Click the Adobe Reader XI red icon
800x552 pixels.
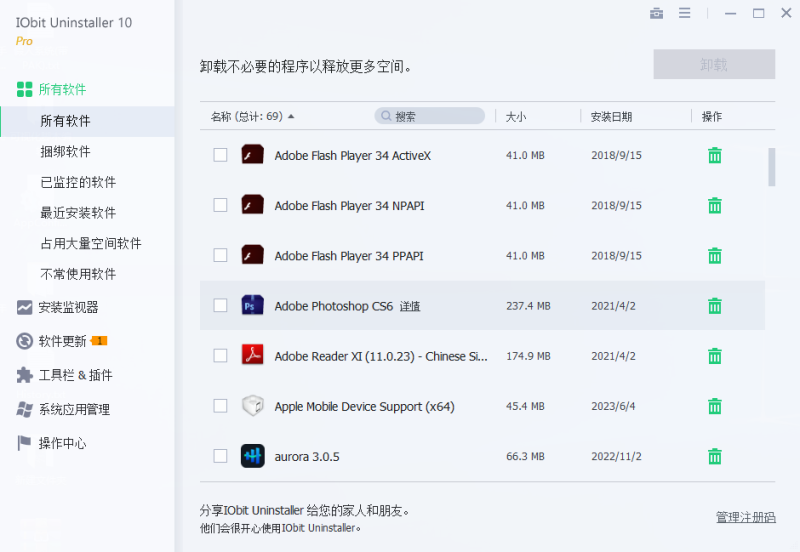click(x=253, y=355)
